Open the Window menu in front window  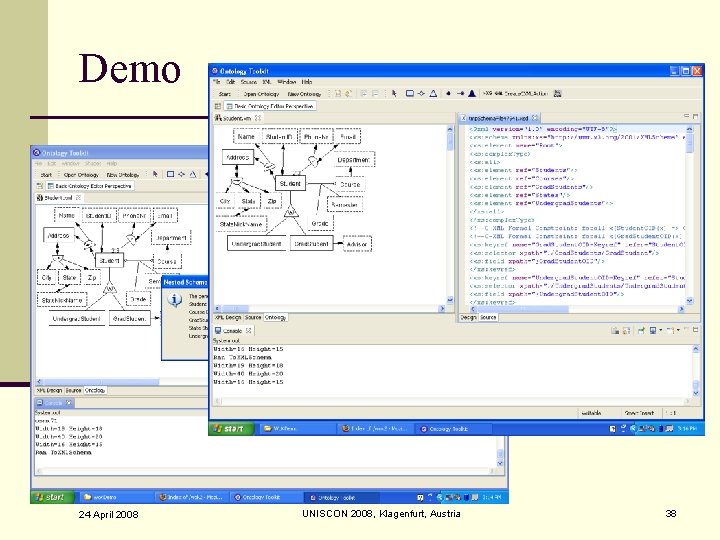tap(287, 81)
